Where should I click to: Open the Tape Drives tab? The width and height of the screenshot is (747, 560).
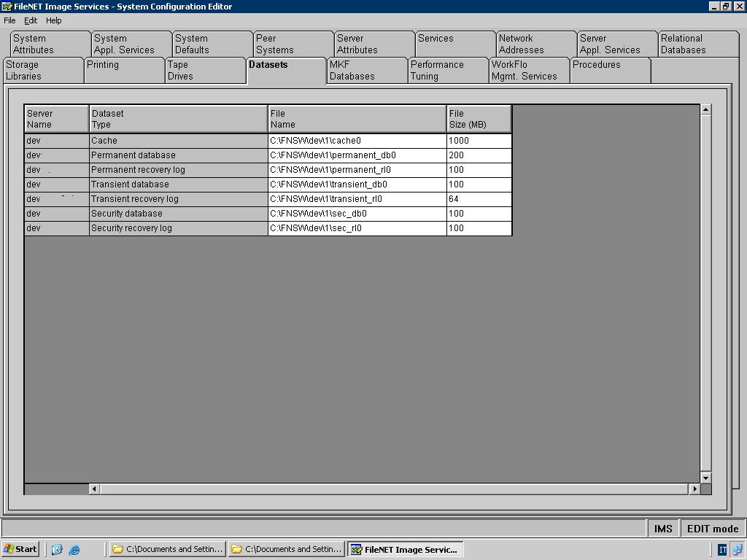[x=205, y=71]
